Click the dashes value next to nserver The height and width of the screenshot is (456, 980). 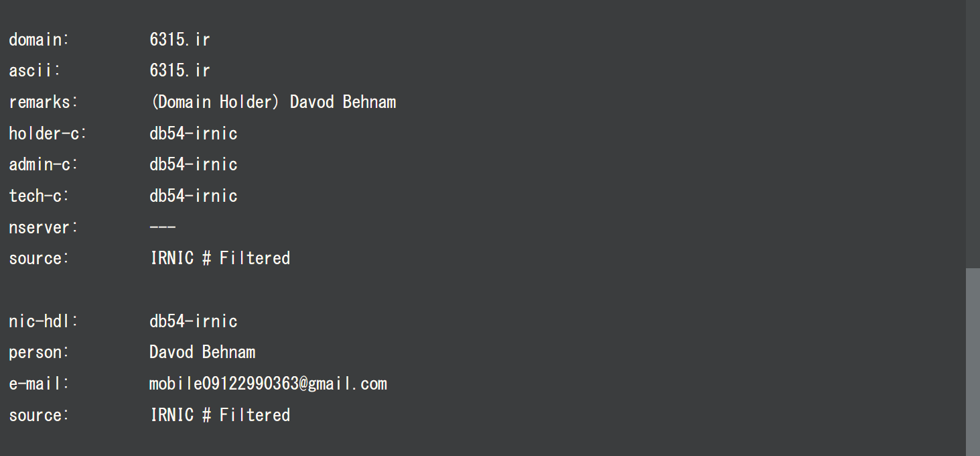tap(162, 227)
